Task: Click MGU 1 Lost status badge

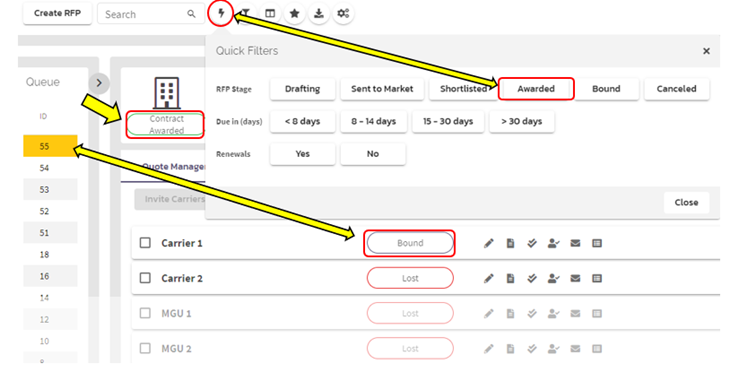Action: coord(410,314)
